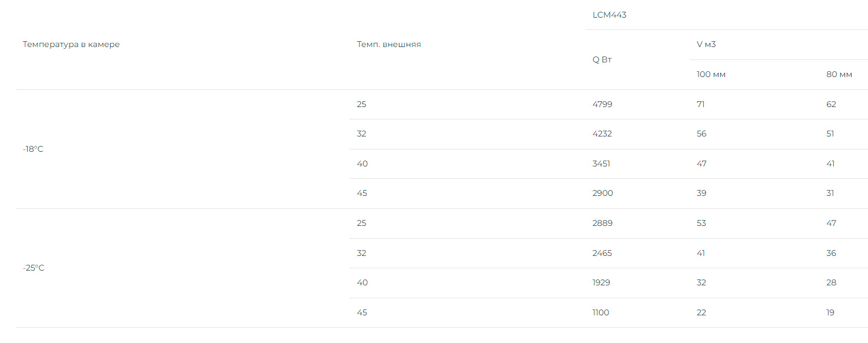Click the volume value 62
The width and height of the screenshot is (868, 343).
pyautogui.click(x=831, y=105)
